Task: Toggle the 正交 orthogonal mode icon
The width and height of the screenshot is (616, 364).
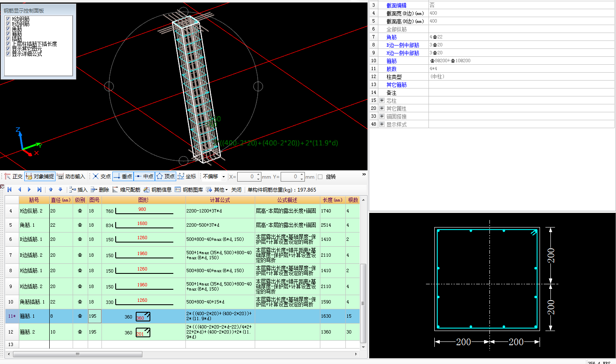Action: click(13, 177)
